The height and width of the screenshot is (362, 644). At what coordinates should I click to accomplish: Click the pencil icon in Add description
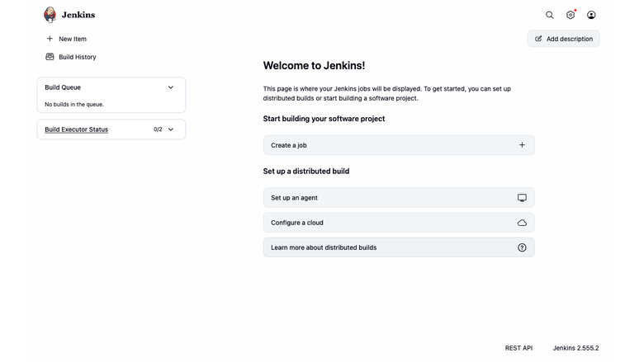pyautogui.click(x=538, y=39)
